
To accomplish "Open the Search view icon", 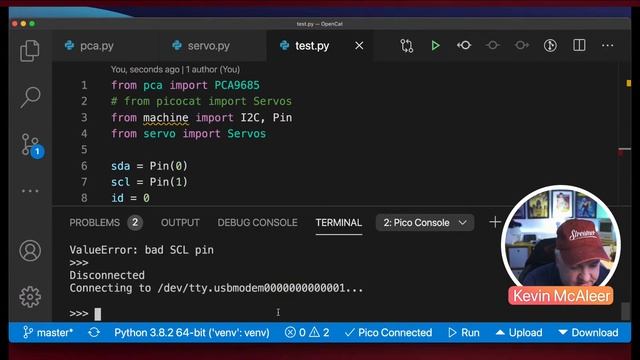I will (x=30, y=98).
